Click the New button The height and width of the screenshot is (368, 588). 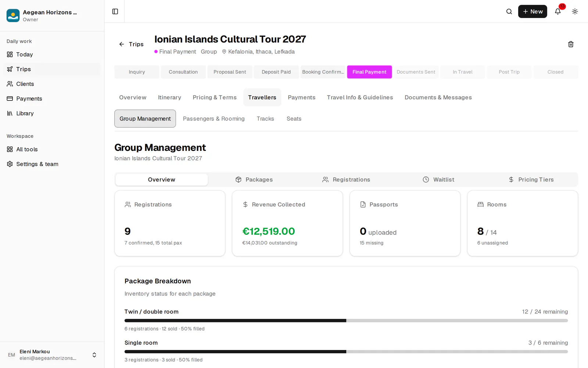[533, 11]
